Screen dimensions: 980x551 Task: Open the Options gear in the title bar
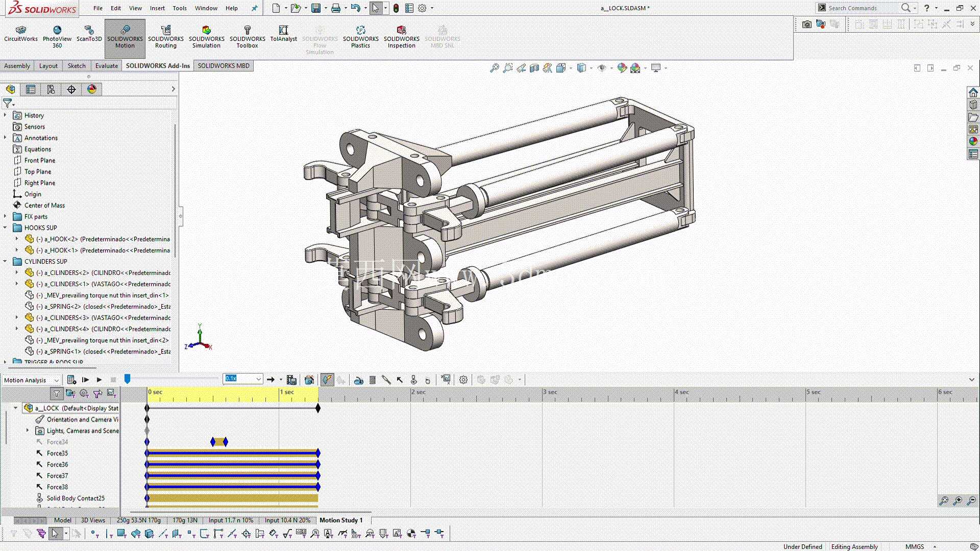422,8
